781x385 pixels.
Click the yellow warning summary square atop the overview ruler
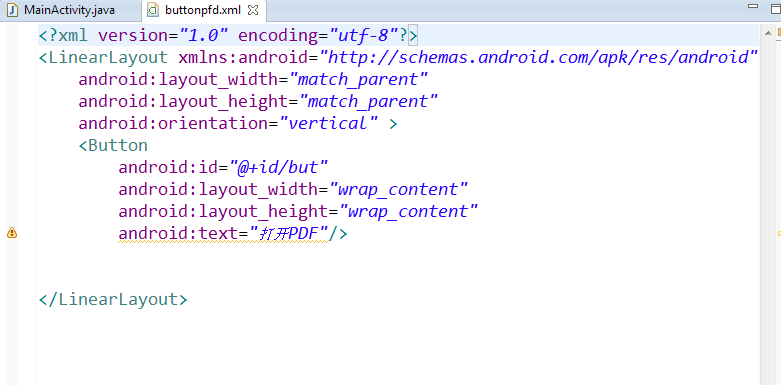[x=779, y=33]
